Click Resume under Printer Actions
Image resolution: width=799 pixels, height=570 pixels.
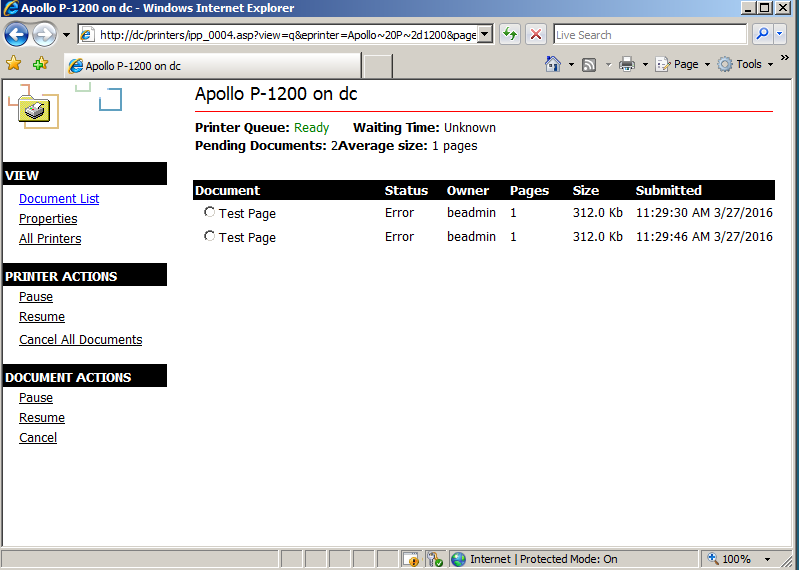point(42,317)
